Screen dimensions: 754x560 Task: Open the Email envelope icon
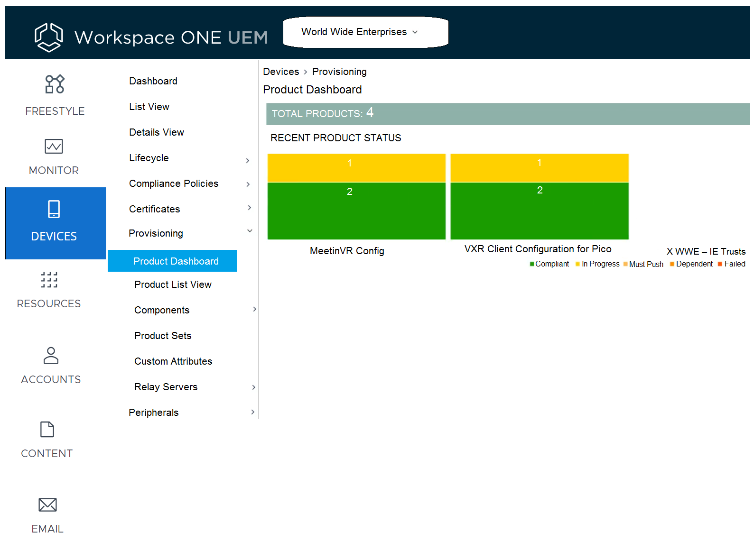pos(47,505)
